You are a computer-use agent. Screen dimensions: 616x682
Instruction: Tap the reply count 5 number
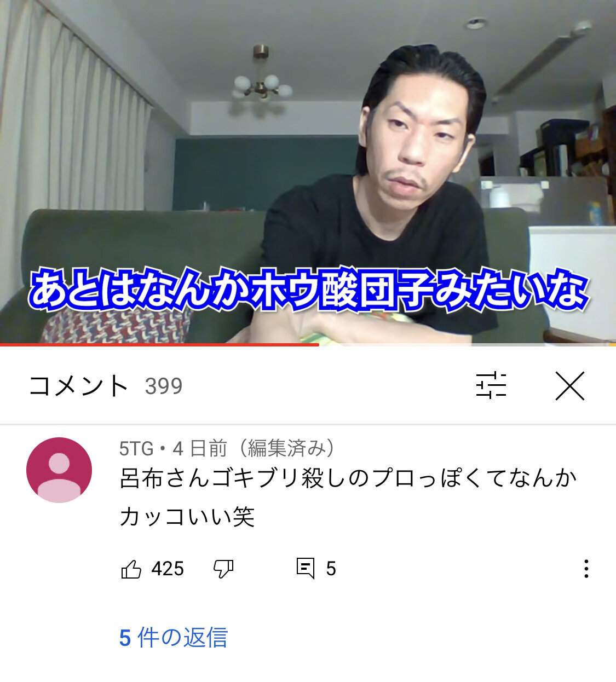[331, 569]
